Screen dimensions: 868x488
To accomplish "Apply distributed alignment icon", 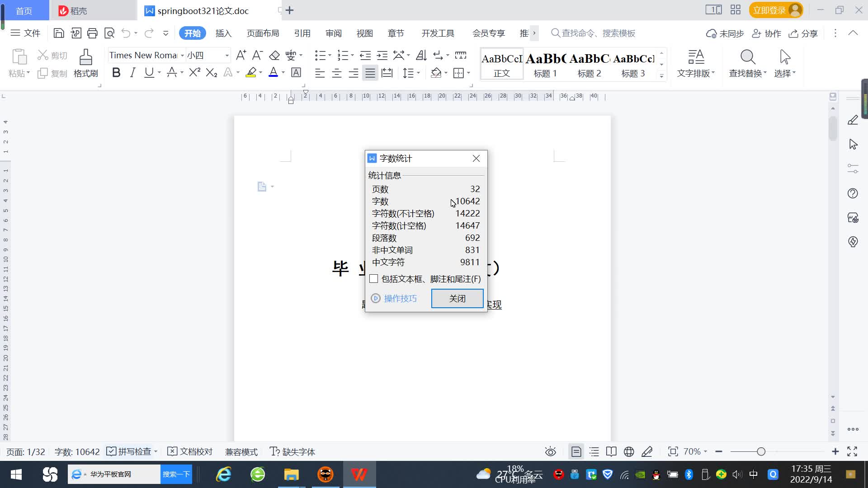I will tap(387, 73).
